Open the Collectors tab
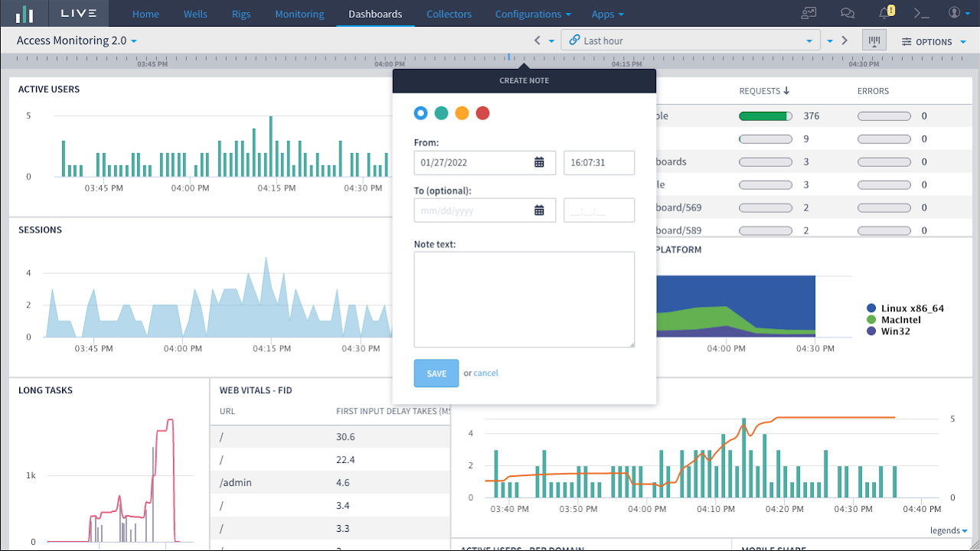This screenshot has height=551, width=980. [449, 14]
